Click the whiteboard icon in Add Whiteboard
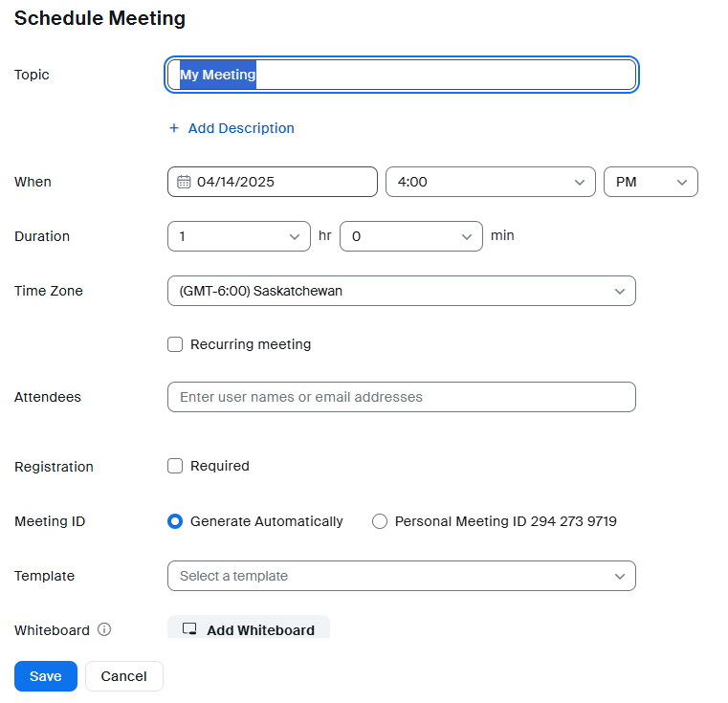Viewport: 728px width, 703px height. tap(189, 629)
